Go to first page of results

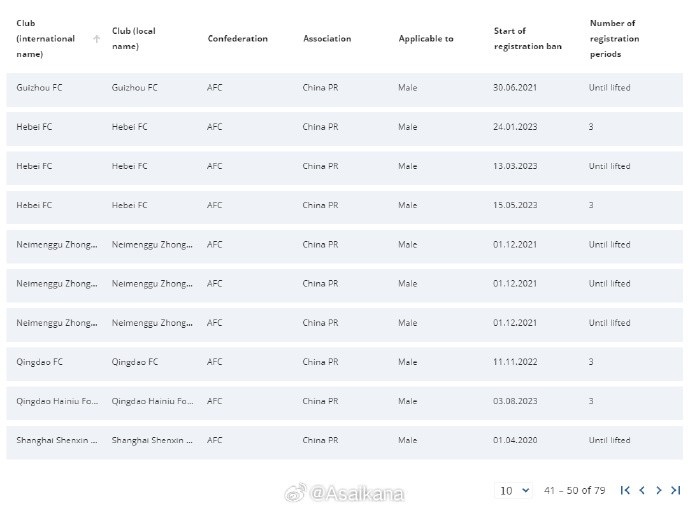[x=625, y=490]
